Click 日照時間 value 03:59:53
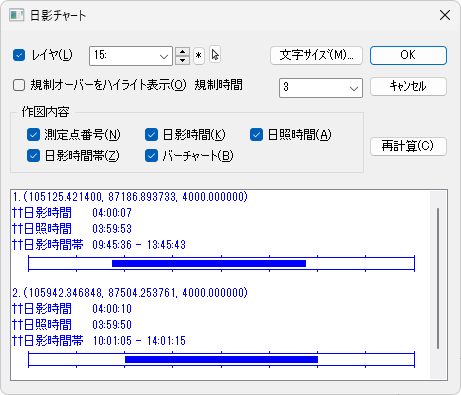 tap(112, 229)
